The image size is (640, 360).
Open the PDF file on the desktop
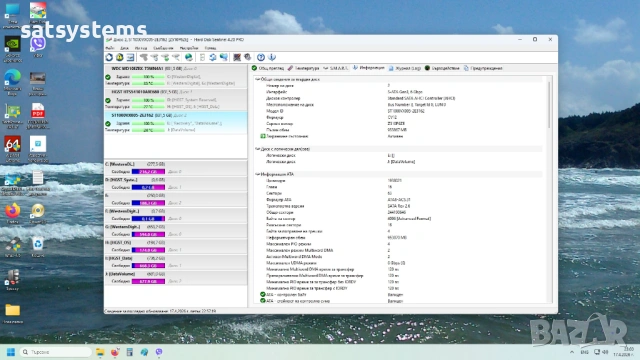click(x=38, y=116)
